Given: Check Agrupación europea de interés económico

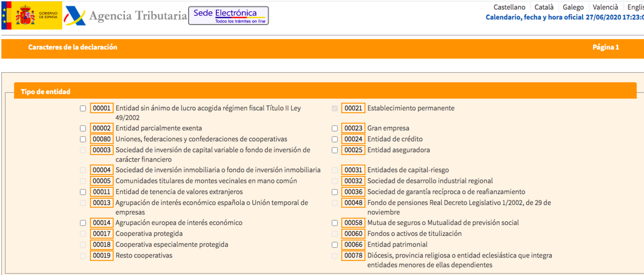Looking at the screenshot, I should [83, 223].
